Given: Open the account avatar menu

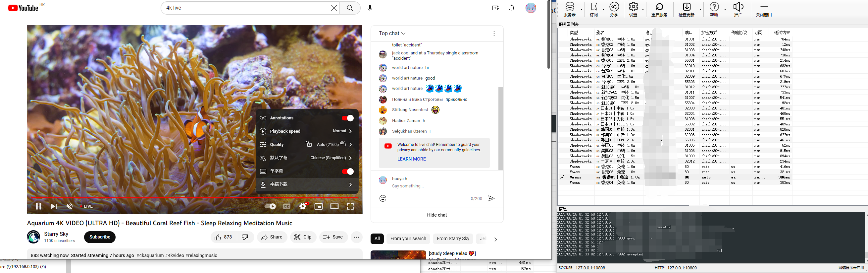Looking at the screenshot, I should (x=531, y=8).
